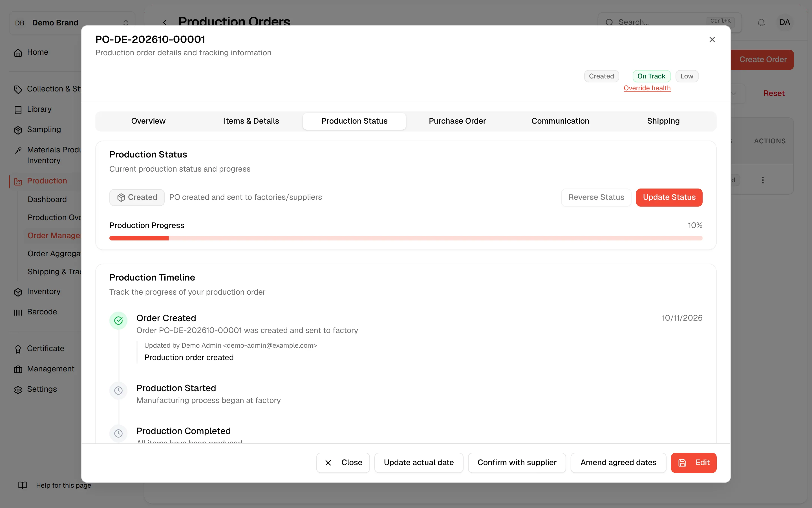Open the three-dot actions menu in the table row
This screenshot has height=508, width=812.
(763, 180)
